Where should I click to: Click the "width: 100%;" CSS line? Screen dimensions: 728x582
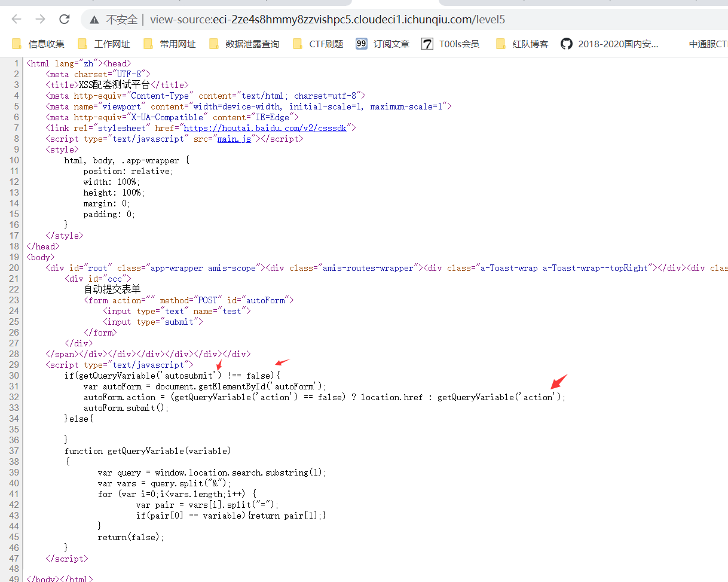point(112,182)
